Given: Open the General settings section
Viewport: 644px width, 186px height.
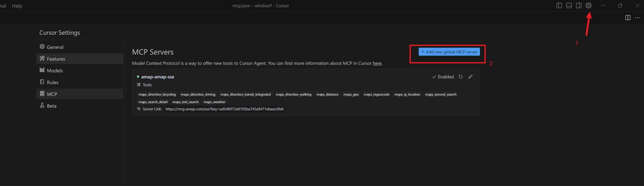Looking at the screenshot, I should click(80, 47).
